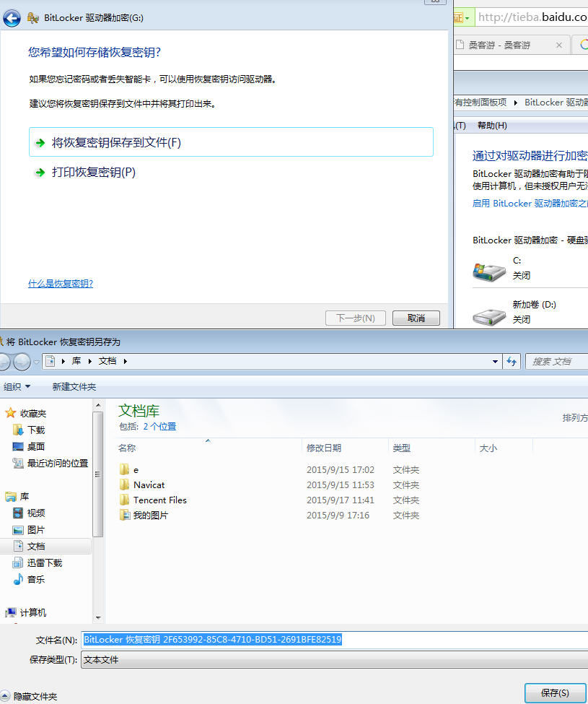Refresh the save dialog's folder view
588x704 pixels.
coord(512,362)
